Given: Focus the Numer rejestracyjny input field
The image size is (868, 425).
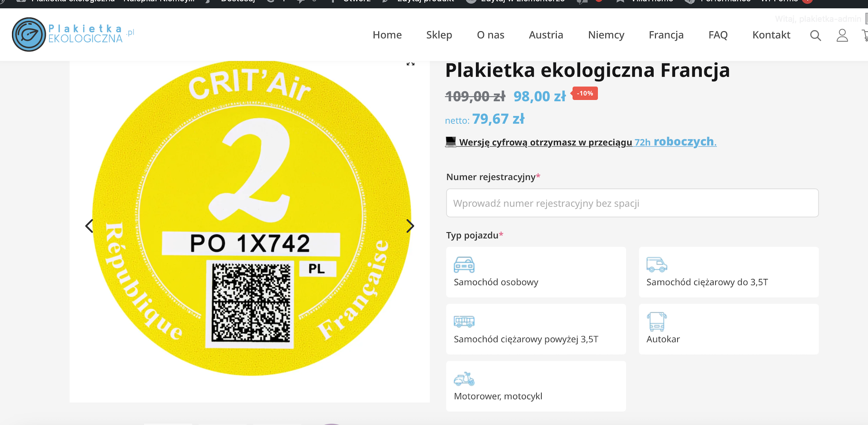Looking at the screenshot, I should [632, 203].
